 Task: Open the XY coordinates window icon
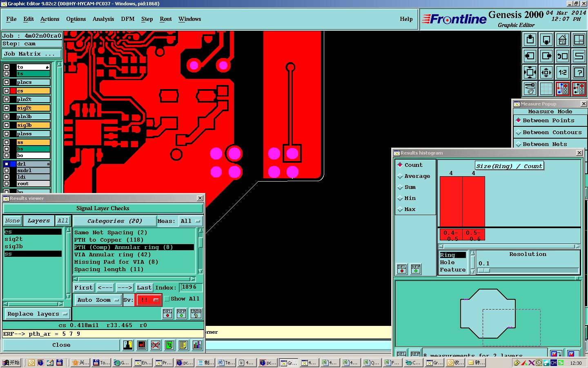pyautogui.click(x=579, y=40)
